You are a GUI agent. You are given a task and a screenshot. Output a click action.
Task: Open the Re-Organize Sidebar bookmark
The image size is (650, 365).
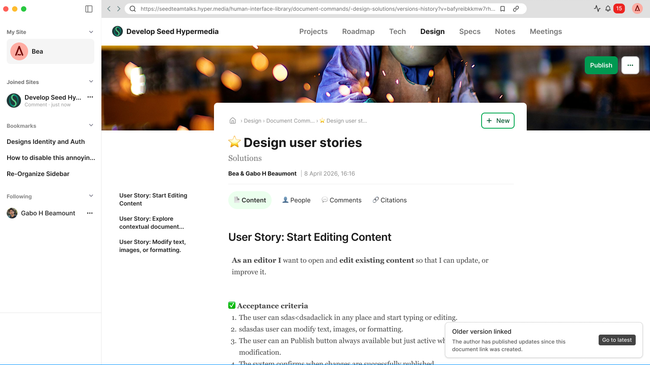tap(38, 174)
